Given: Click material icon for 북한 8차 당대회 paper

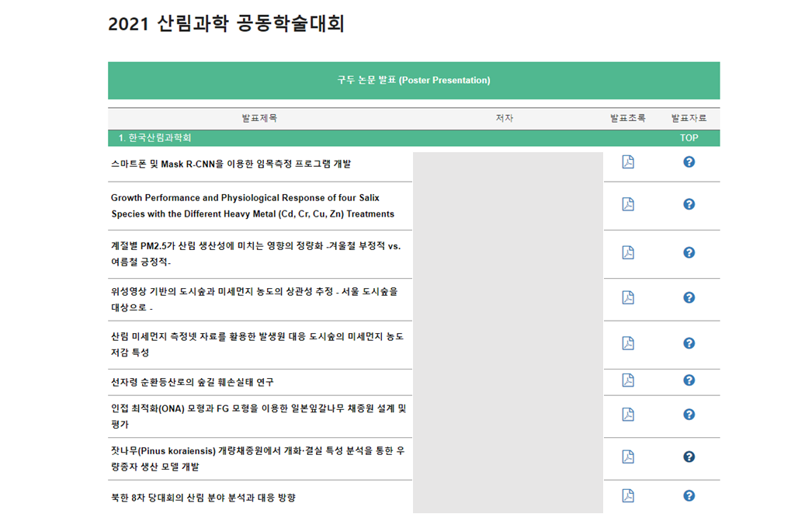Looking at the screenshot, I should tap(689, 496).
